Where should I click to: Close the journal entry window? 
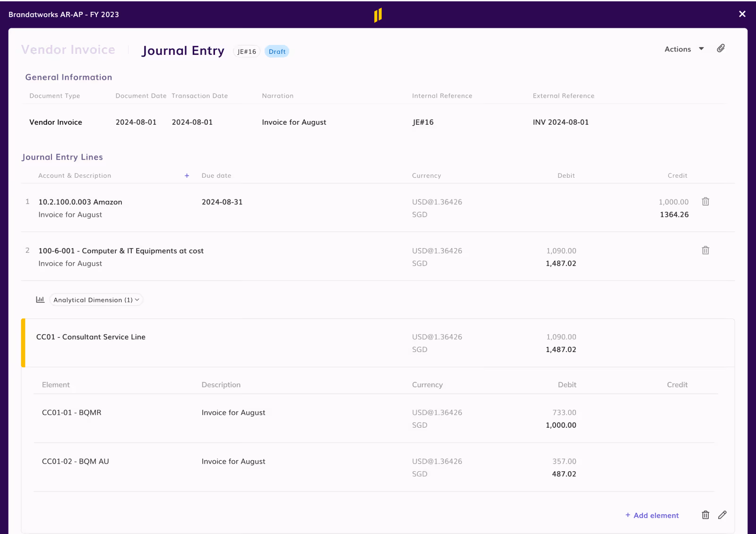(742, 14)
